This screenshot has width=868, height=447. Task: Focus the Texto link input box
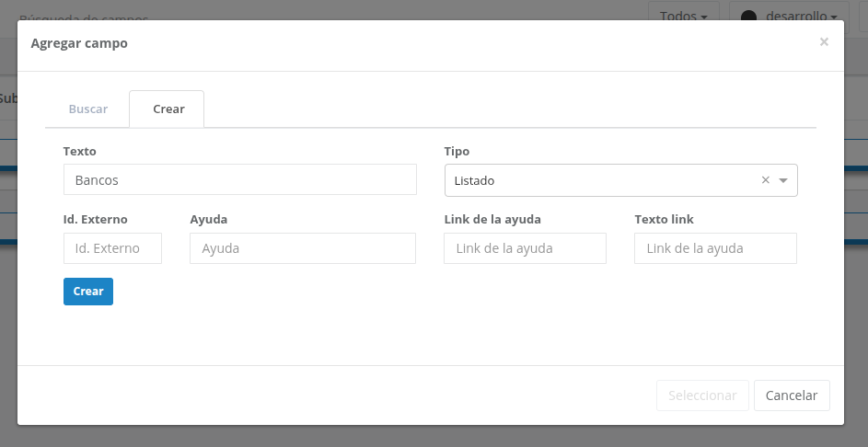click(x=715, y=248)
